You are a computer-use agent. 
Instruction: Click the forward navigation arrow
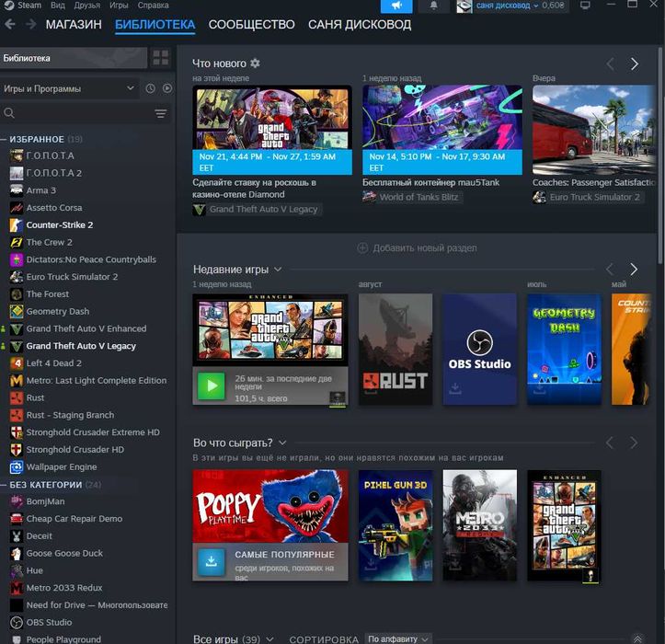click(x=30, y=24)
